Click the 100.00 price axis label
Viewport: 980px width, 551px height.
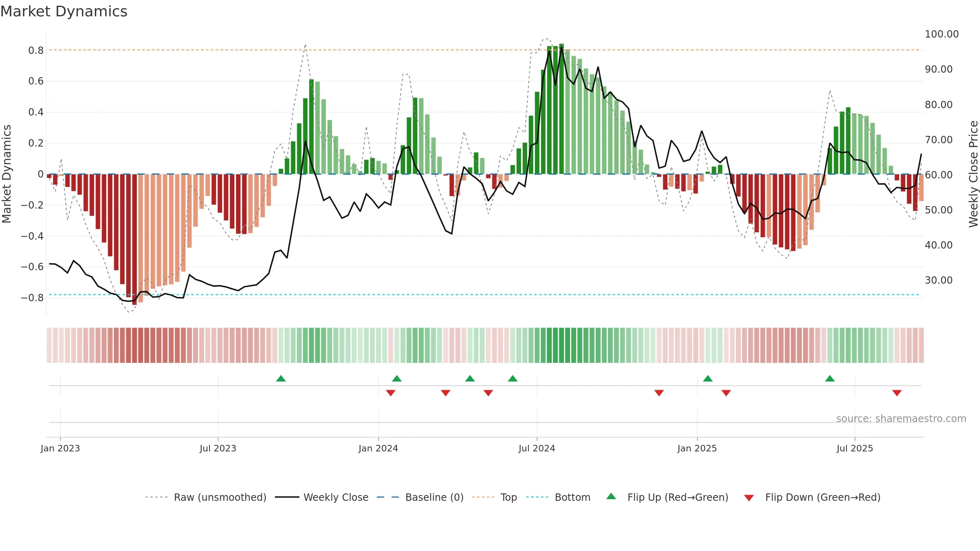[x=942, y=34]
